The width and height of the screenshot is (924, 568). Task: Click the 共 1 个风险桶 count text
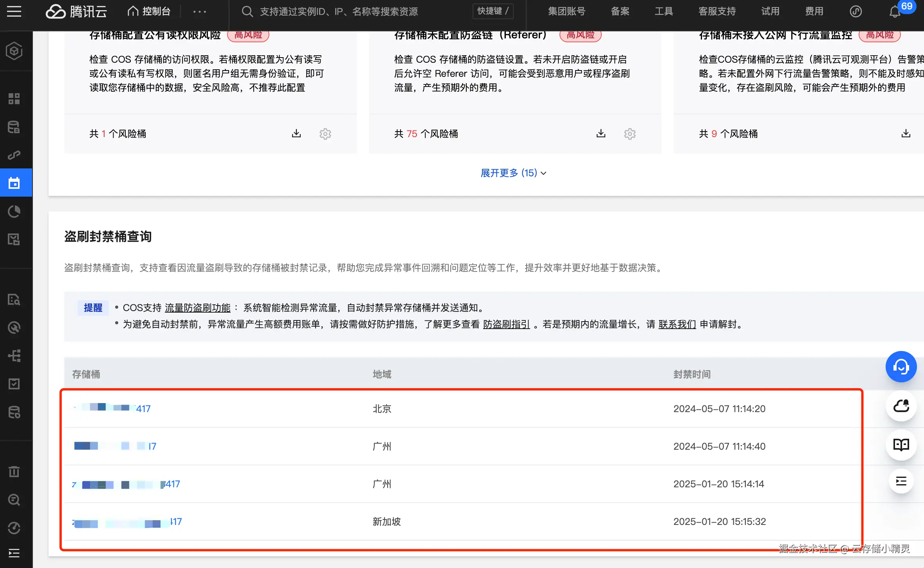point(117,134)
